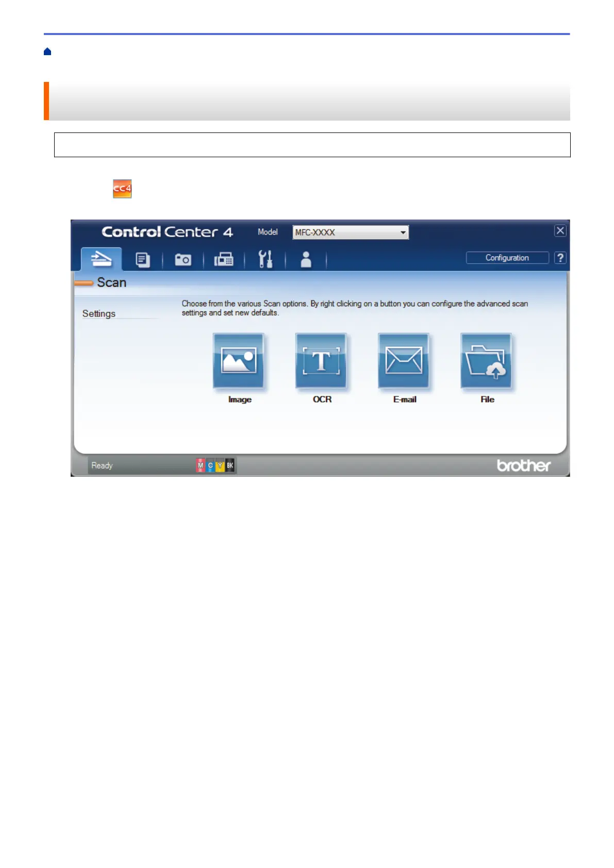Click the orange CC4 application icon
614x868 pixels.
click(x=122, y=189)
